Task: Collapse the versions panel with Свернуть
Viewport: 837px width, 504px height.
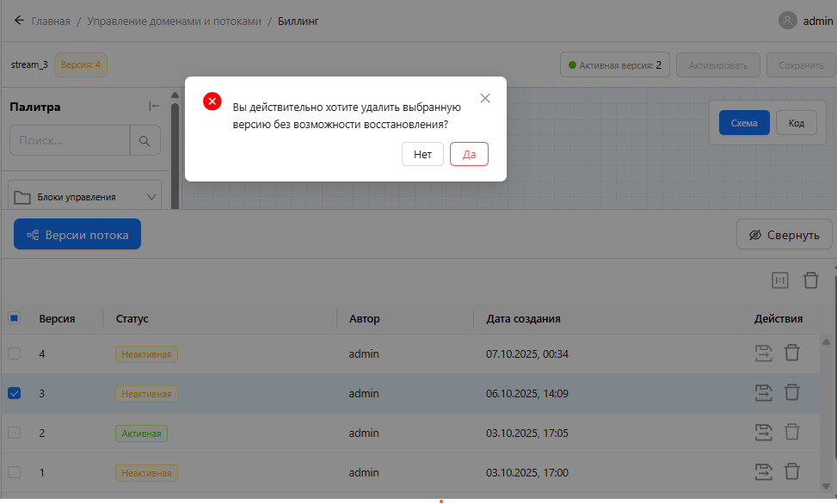Action: [x=784, y=235]
